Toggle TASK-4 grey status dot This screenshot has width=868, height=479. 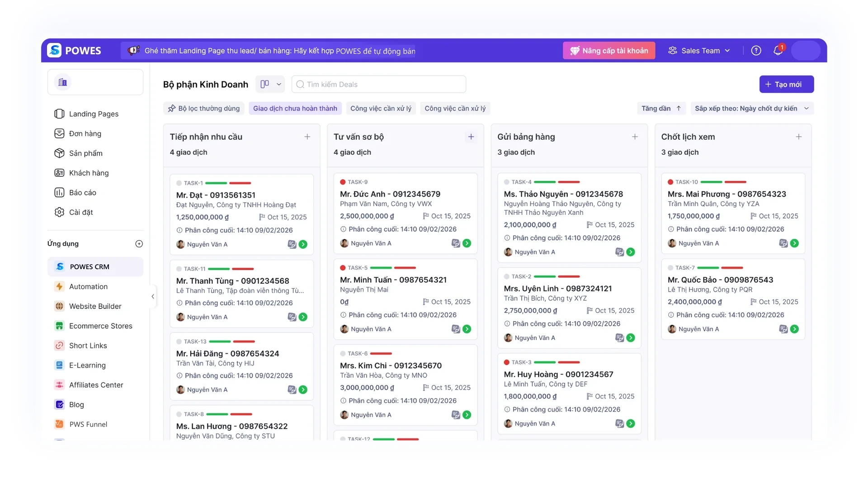coord(507,182)
